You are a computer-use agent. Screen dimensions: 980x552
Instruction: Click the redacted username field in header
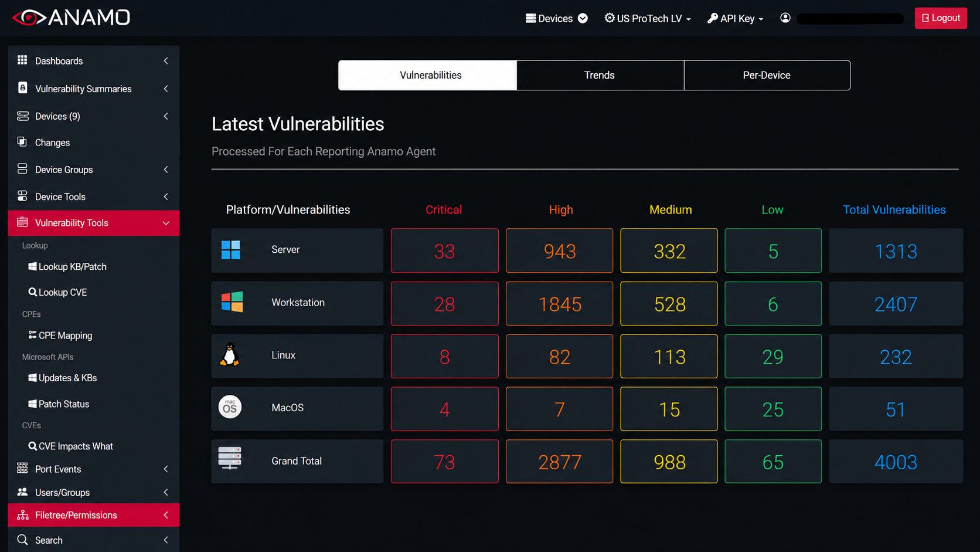click(x=850, y=19)
